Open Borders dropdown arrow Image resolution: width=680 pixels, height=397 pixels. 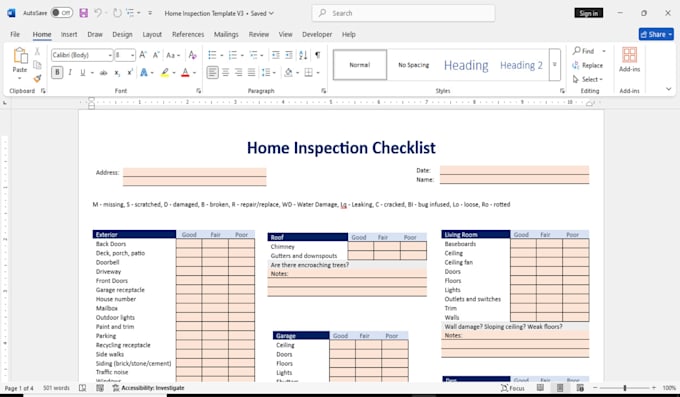point(318,73)
